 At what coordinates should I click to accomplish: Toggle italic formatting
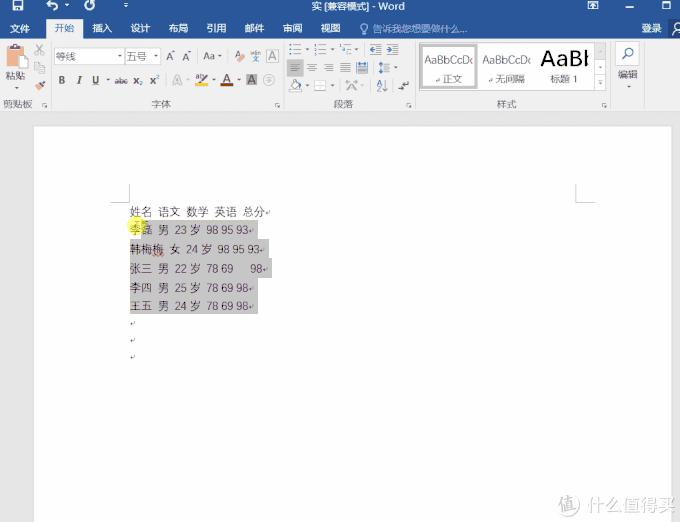coord(79,80)
